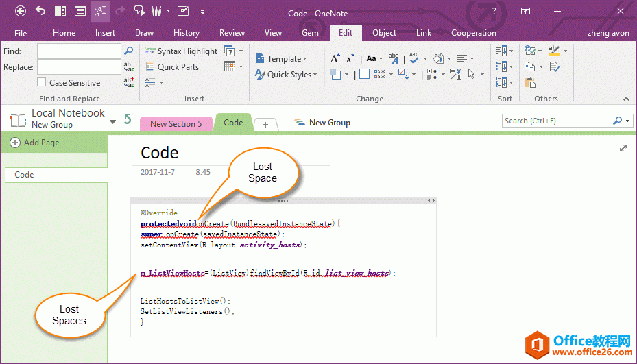Click the document with checkmark icon
Image resolution: width=637 pixels, height=364 pixels.
pyautogui.click(x=554, y=66)
